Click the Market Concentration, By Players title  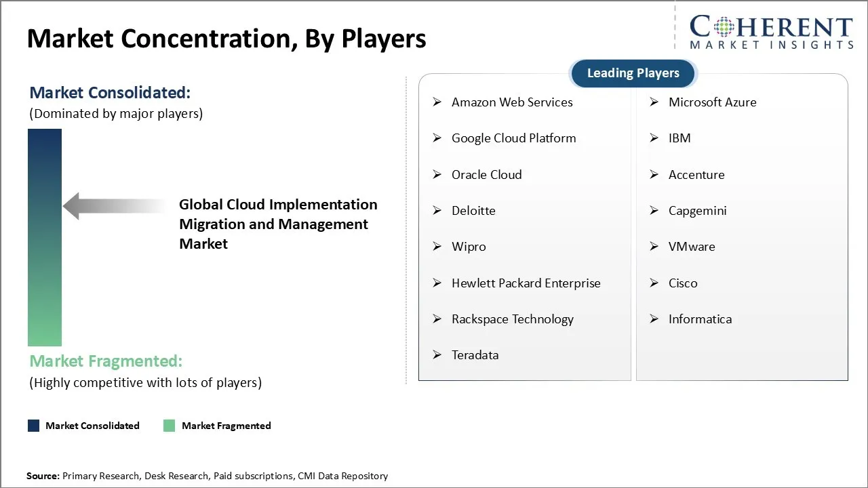point(226,39)
